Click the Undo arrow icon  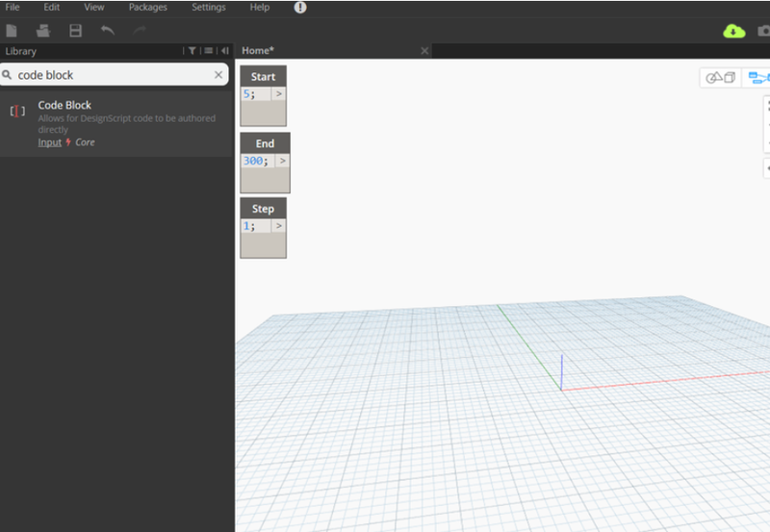pos(108,31)
